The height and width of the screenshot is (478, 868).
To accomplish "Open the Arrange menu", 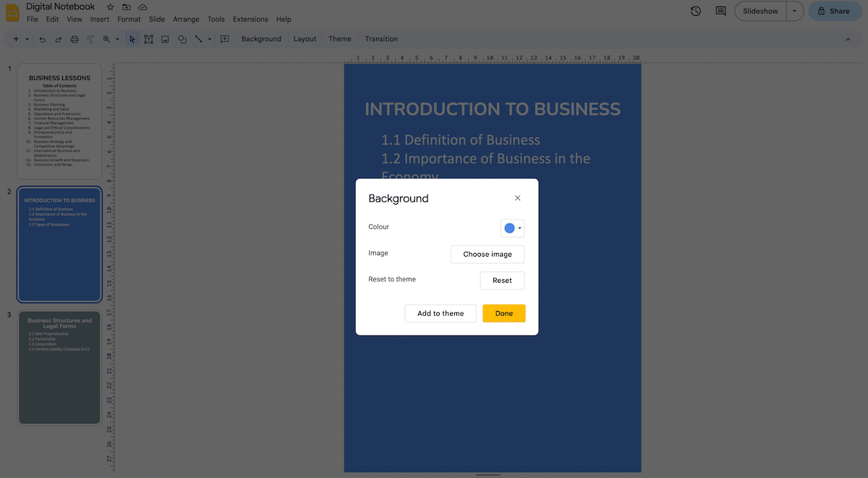I will point(186,20).
